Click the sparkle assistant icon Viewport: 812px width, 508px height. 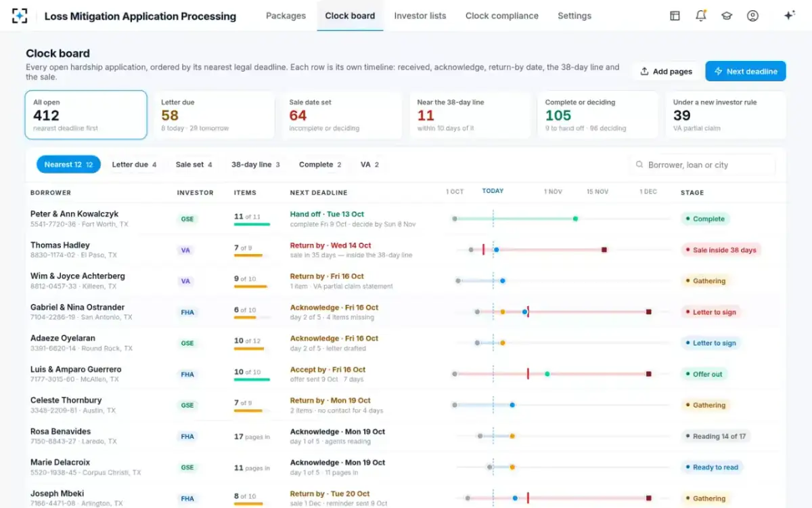pos(789,16)
